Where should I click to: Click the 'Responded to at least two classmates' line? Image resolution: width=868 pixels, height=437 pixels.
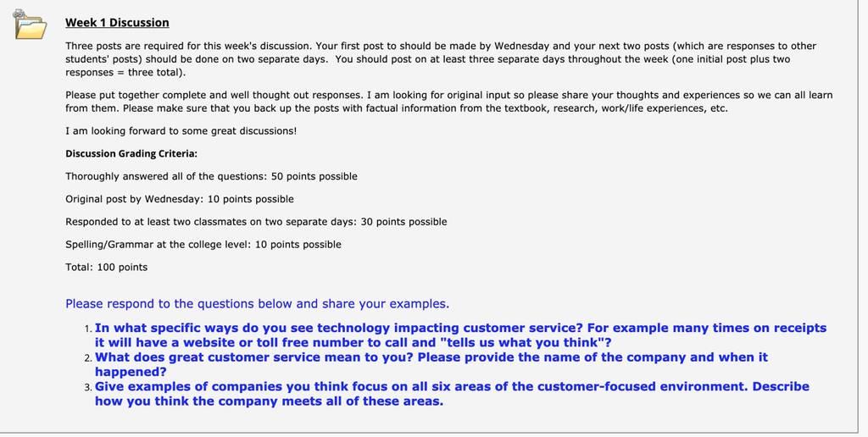[256, 222]
